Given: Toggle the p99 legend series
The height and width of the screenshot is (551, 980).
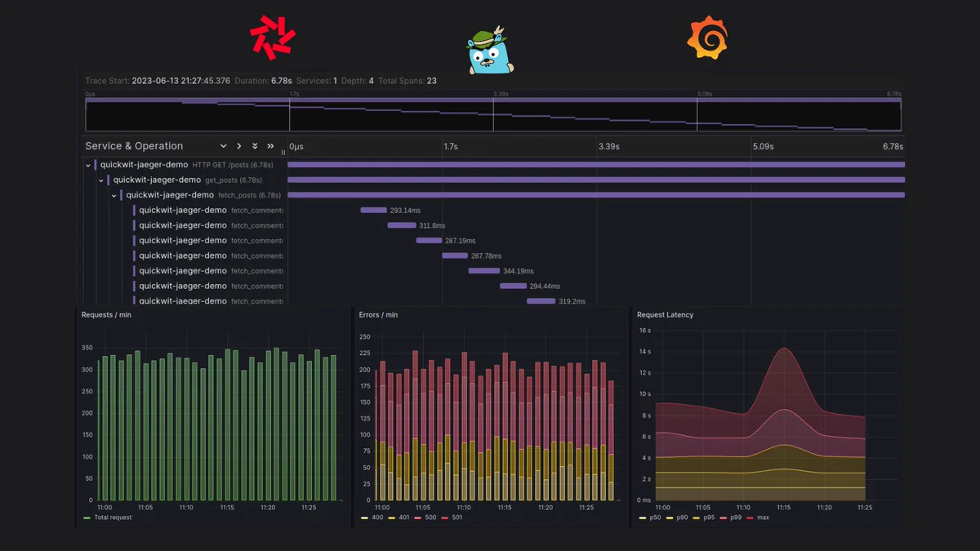Looking at the screenshot, I should tap(731, 518).
